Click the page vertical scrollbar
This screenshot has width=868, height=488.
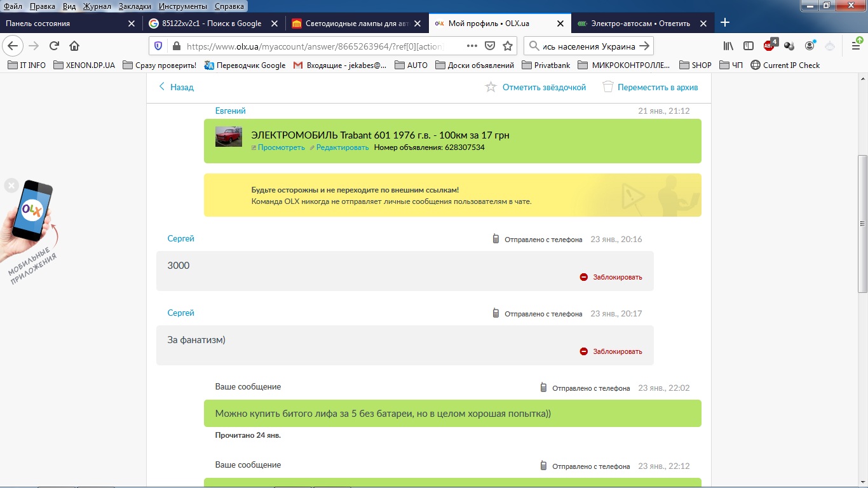[x=862, y=222]
